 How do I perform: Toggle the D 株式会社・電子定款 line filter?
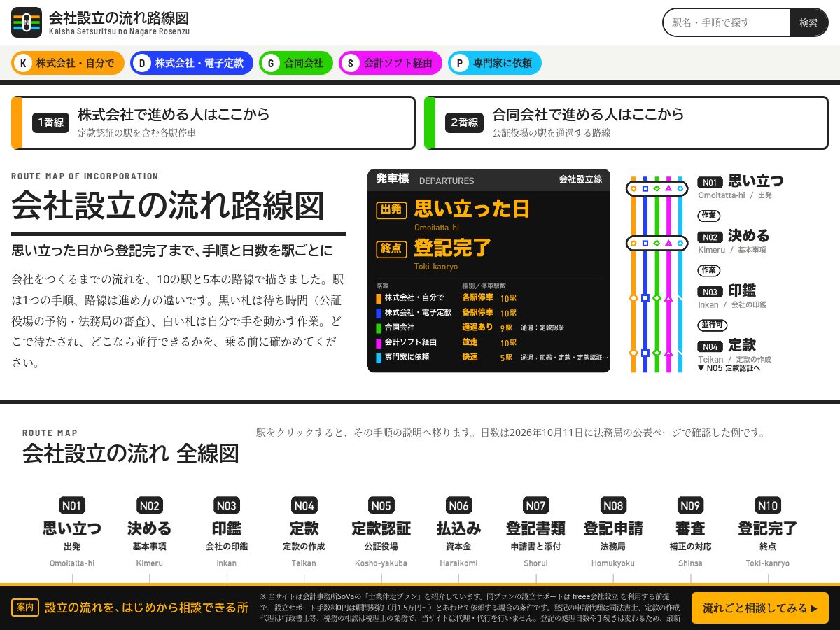point(192,63)
